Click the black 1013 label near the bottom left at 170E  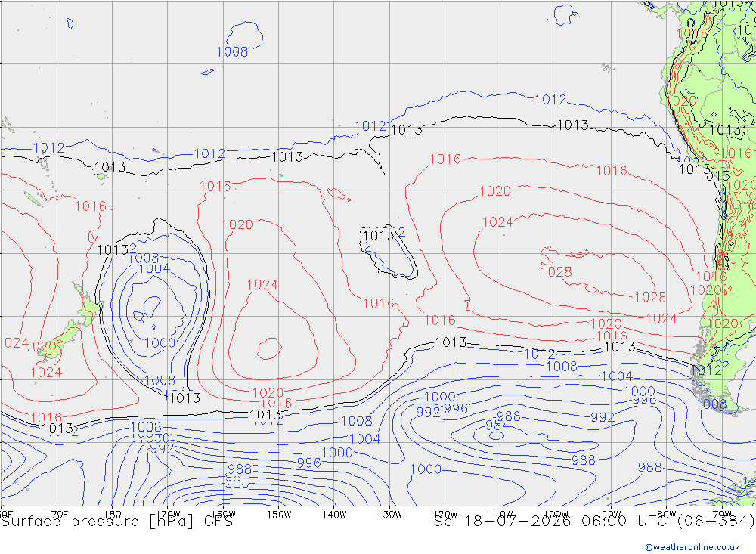(x=57, y=428)
